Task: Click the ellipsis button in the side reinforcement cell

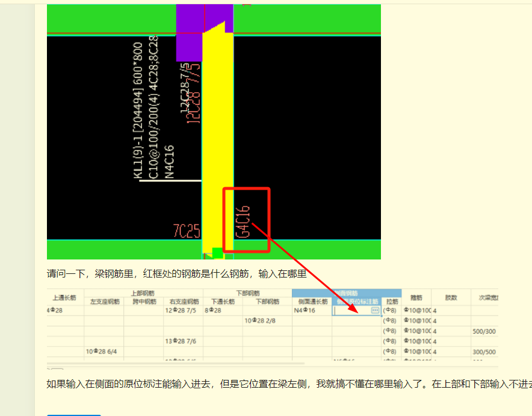Action: tap(375, 310)
